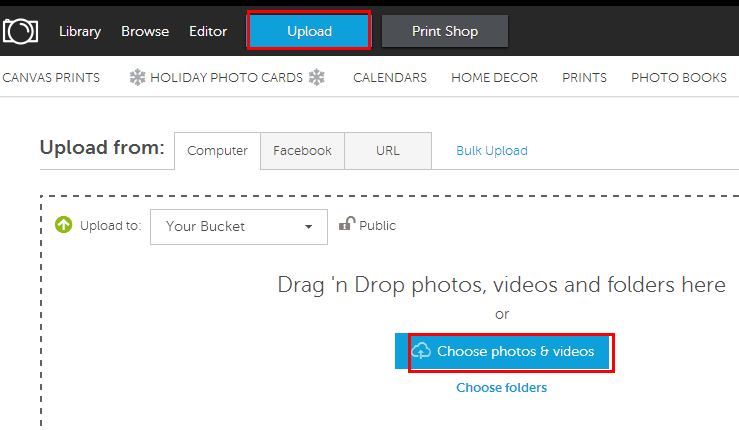Click the blue Upload button in header

coord(309,31)
